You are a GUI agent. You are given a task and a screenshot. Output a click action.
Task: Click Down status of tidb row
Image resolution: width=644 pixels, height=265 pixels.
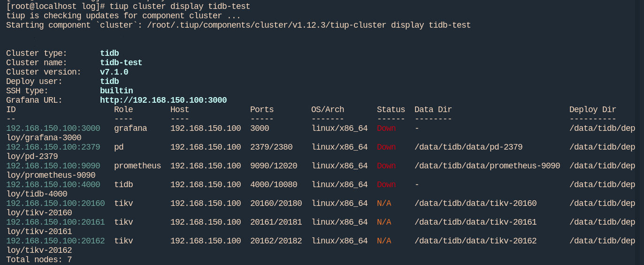(x=386, y=184)
